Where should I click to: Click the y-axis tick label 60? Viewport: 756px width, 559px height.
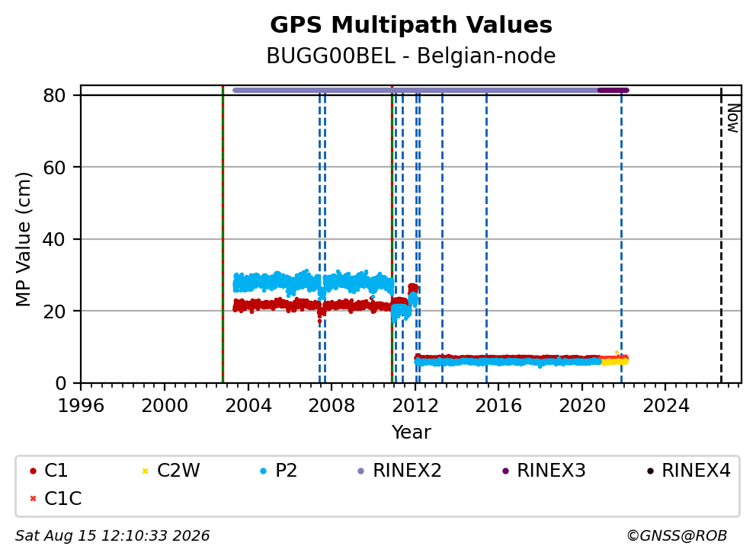click(54, 168)
